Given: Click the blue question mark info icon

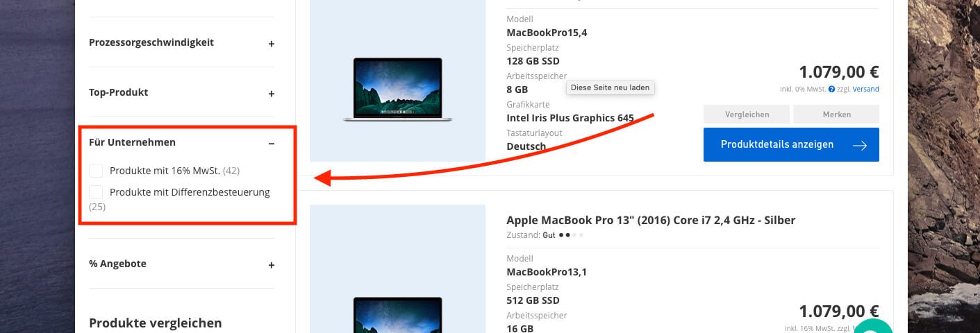Looking at the screenshot, I should tap(831, 89).
